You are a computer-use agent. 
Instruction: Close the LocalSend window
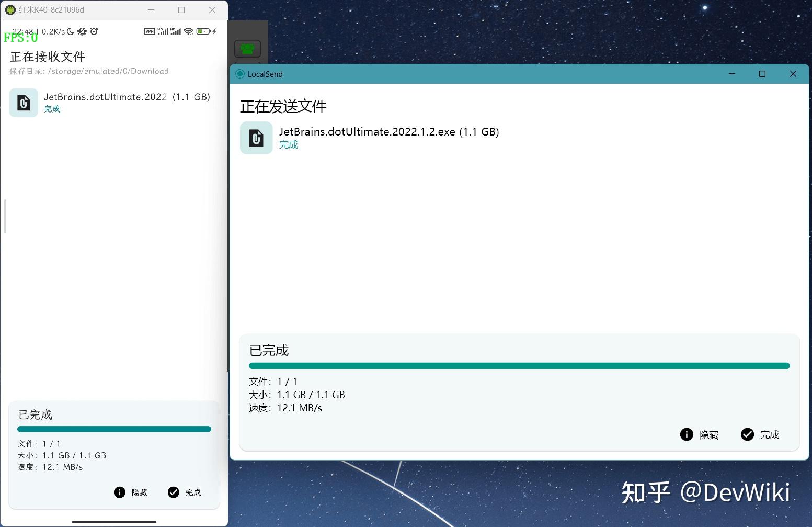(x=793, y=74)
